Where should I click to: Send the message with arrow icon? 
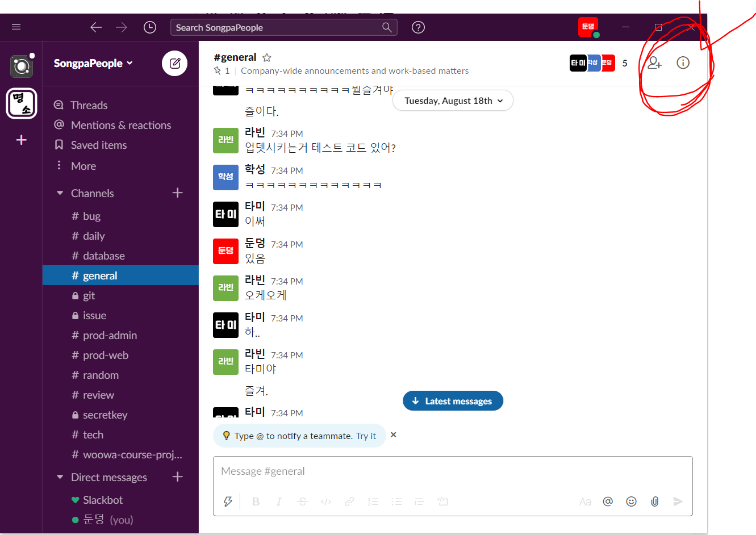click(678, 501)
